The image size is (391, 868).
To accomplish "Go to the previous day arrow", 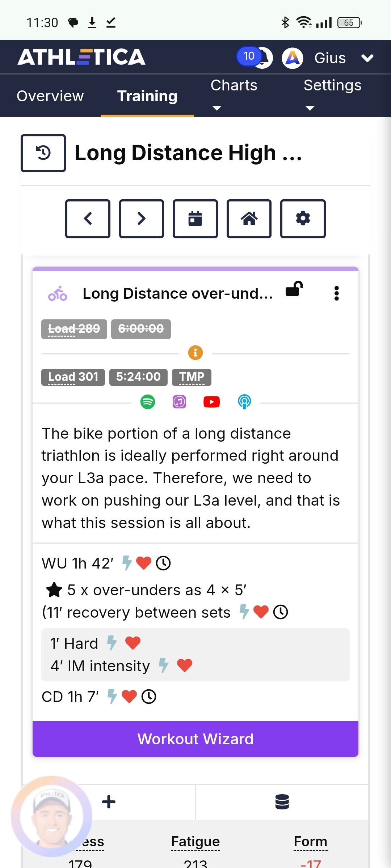I will [x=88, y=218].
